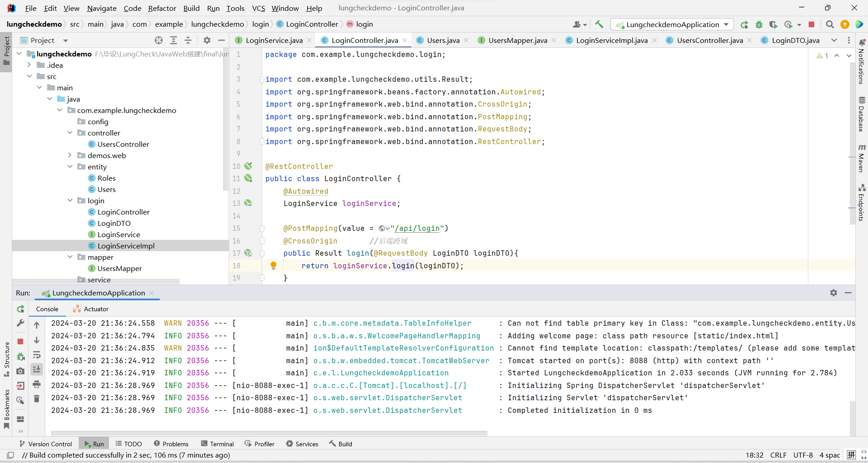The height and width of the screenshot is (463, 868).
Task: Take a thread dump with camera icon
Action: tap(20, 371)
